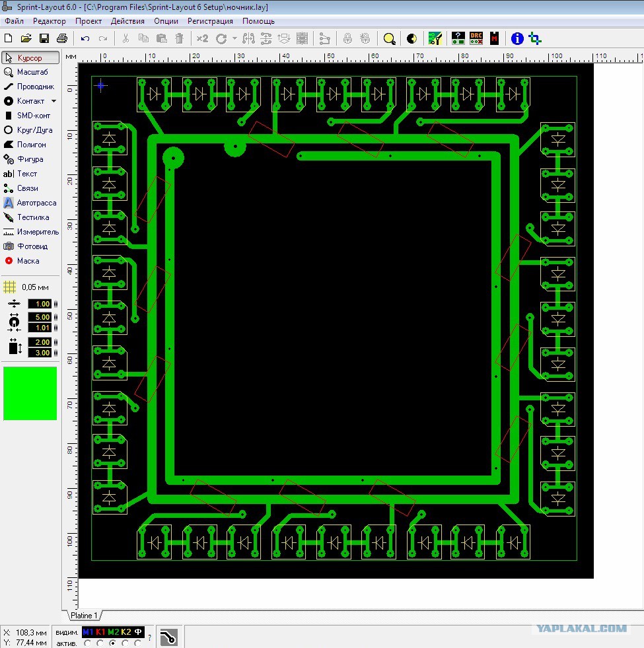Open the Опции menu
This screenshot has width=644, height=648.
pos(166,21)
